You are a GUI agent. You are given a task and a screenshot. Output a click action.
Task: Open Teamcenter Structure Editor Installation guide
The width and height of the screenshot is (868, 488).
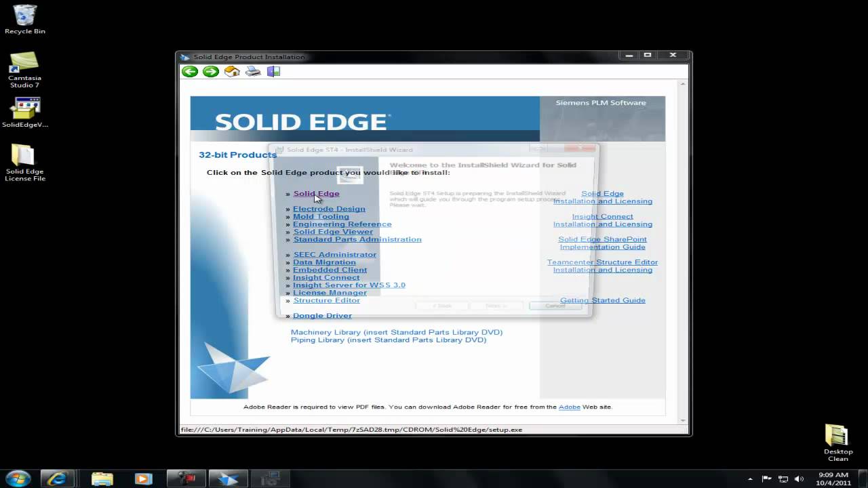[x=602, y=266]
